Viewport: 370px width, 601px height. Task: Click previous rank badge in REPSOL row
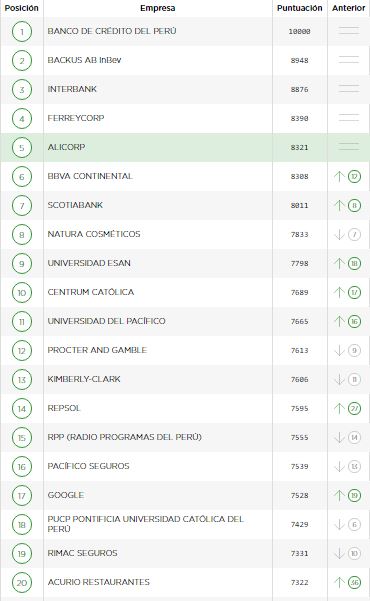click(x=354, y=409)
